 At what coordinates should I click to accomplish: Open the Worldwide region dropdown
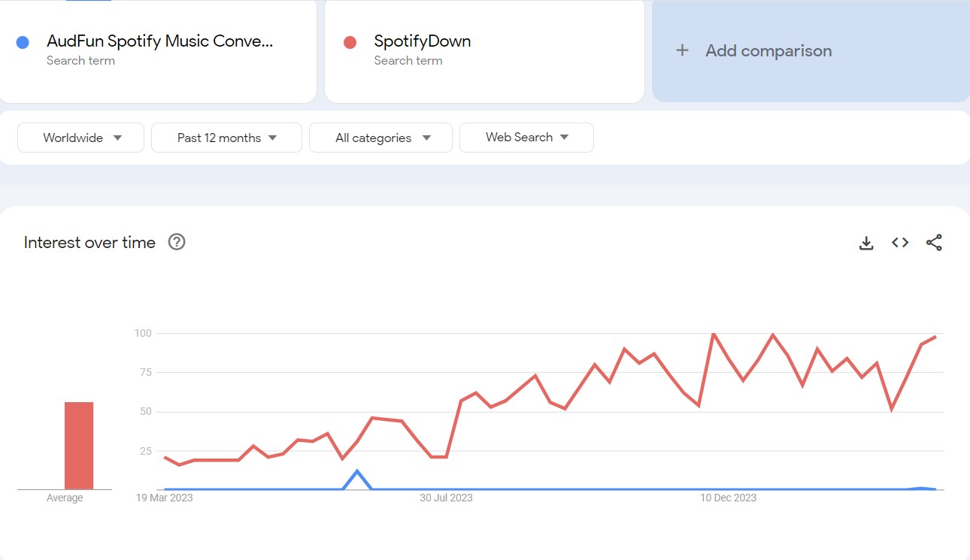pyautogui.click(x=80, y=138)
